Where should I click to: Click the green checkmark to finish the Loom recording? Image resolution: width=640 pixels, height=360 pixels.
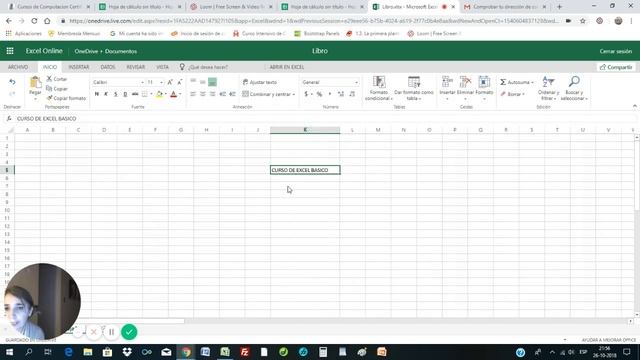[x=129, y=332]
